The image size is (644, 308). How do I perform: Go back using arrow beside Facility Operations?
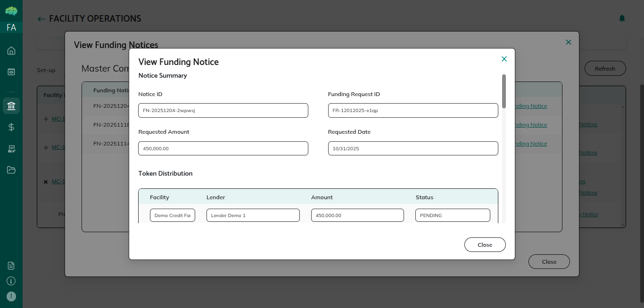point(41,19)
